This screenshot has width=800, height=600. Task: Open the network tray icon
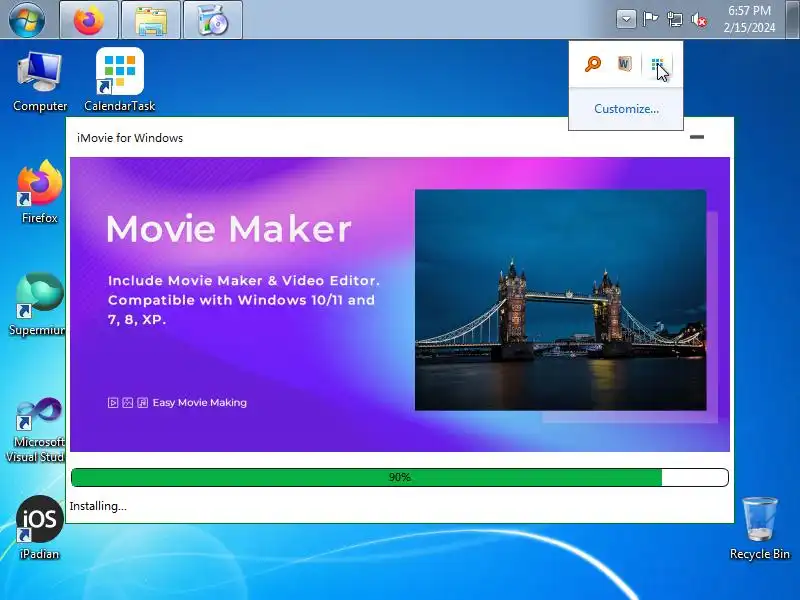coord(674,20)
